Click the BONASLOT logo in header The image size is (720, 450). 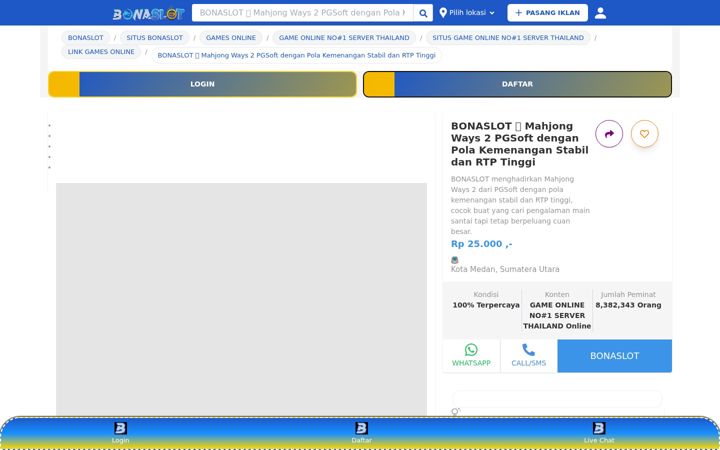click(x=148, y=14)
